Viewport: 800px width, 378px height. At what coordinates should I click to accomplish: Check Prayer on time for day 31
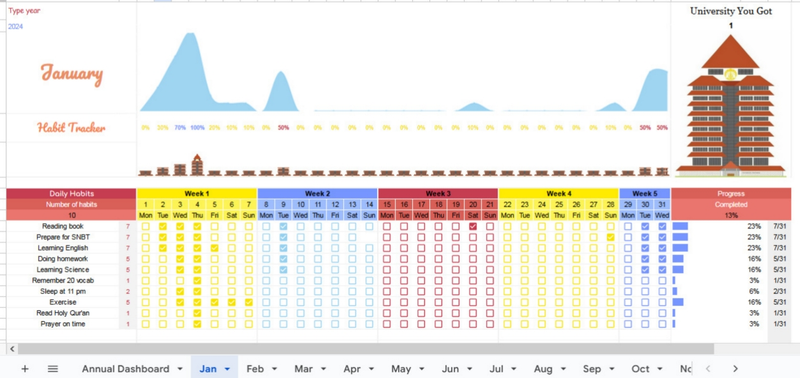coord(662,324)
